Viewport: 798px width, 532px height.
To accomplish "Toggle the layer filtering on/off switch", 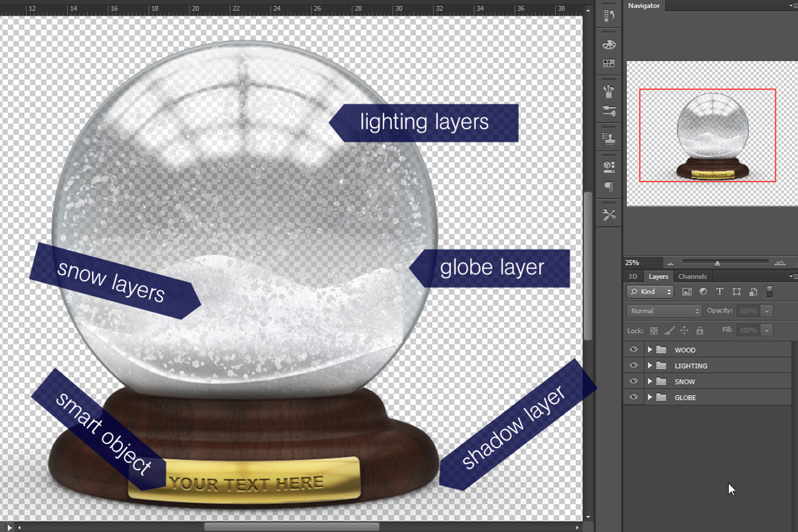I will click(x=770, y=291).
